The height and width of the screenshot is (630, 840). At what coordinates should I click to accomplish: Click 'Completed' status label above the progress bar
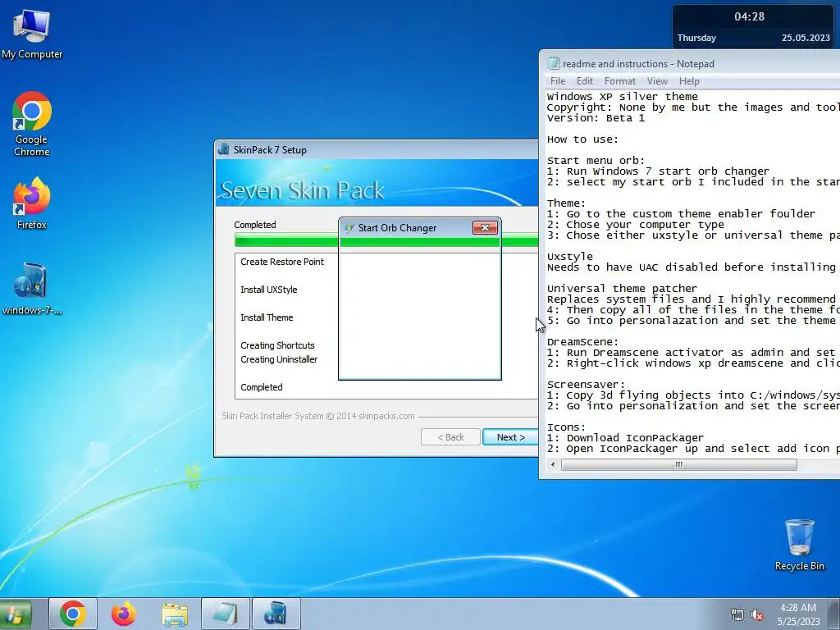click(x=255, y=225)
